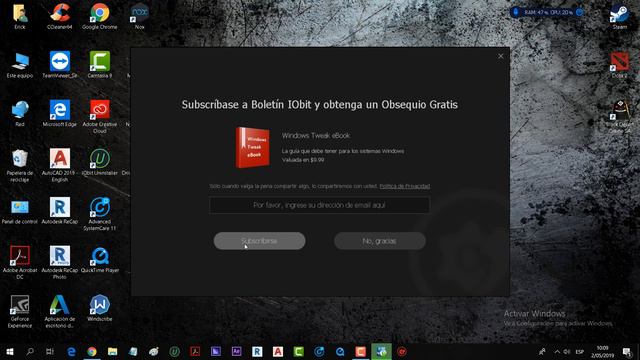
Task: Select the GeForce Experience desktop icon
Action: pos(20,311)
